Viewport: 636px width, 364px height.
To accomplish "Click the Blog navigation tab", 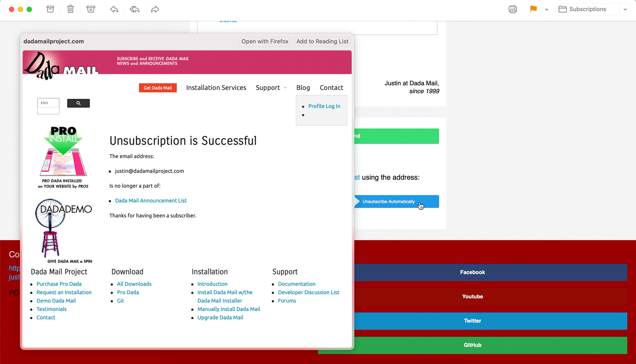I will click(x=303, y=88).
